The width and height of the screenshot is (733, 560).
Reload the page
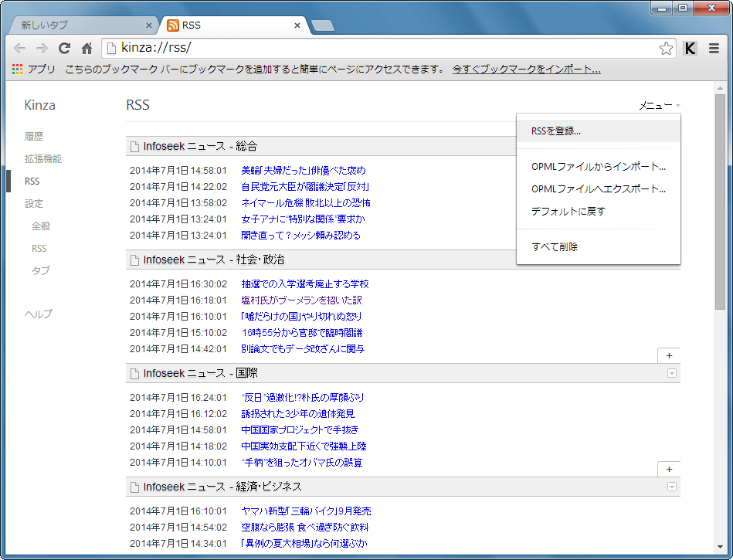pos(65,48)
